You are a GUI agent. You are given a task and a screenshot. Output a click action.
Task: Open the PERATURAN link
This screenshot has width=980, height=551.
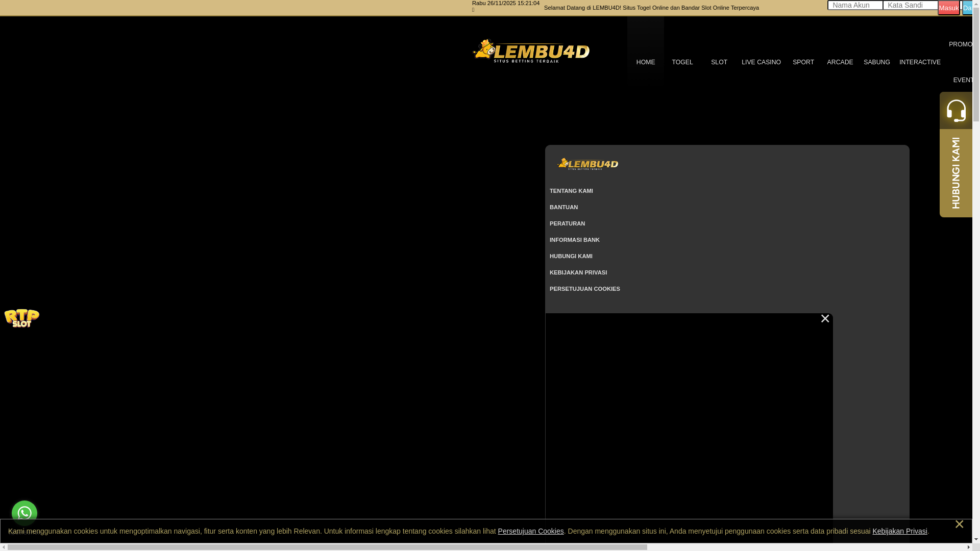coord(567,223)
